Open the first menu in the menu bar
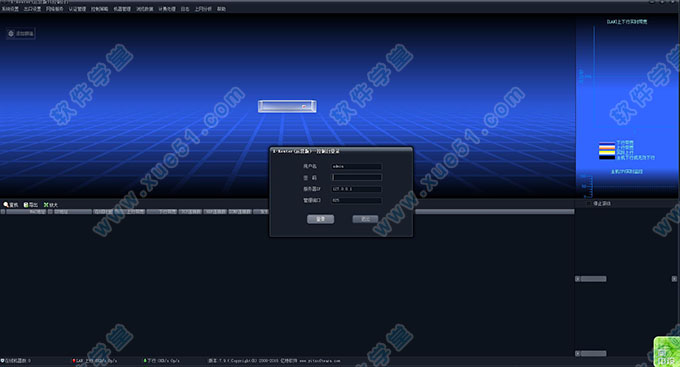 pos(10,9)
